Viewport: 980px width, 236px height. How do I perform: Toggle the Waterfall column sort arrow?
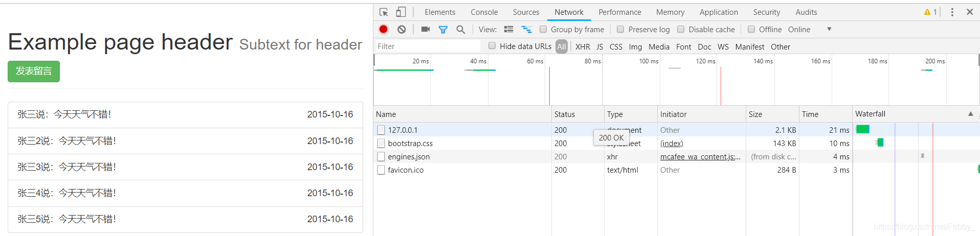[970, 114]
